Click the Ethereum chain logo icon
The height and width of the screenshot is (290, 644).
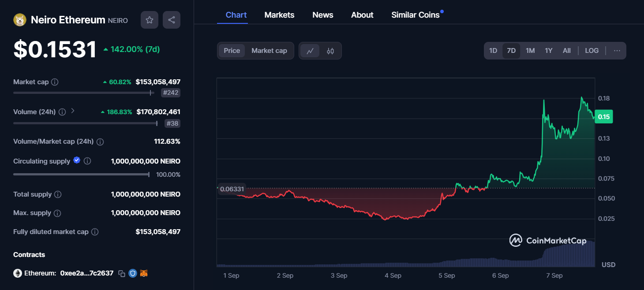click(x=18, y=273)
